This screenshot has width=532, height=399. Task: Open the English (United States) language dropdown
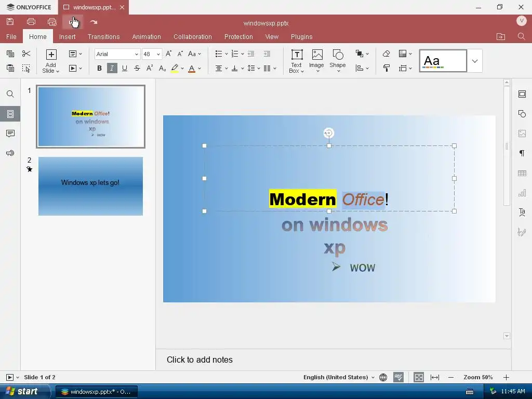339,377
